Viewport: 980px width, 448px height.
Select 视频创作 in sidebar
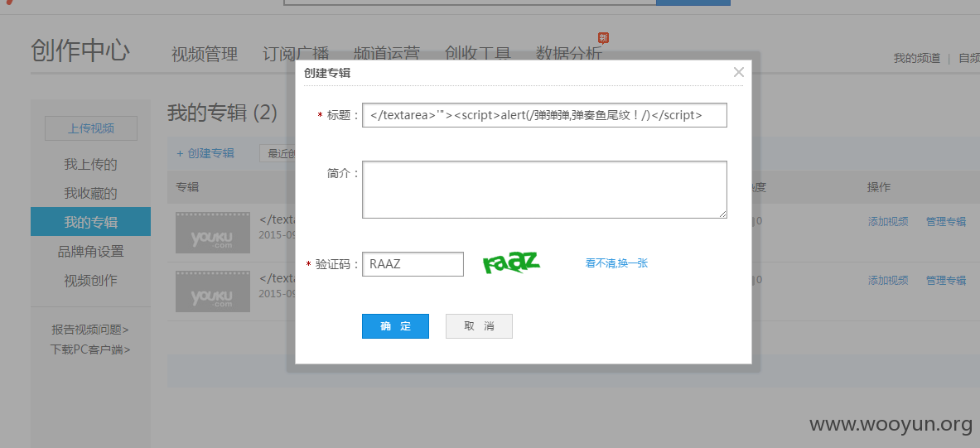coord(90,280)
